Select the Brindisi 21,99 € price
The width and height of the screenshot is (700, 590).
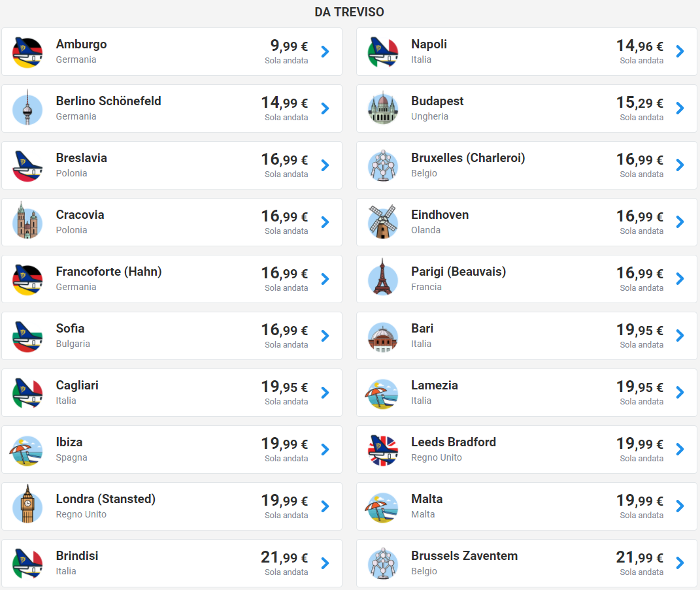(x=284, y=557)
